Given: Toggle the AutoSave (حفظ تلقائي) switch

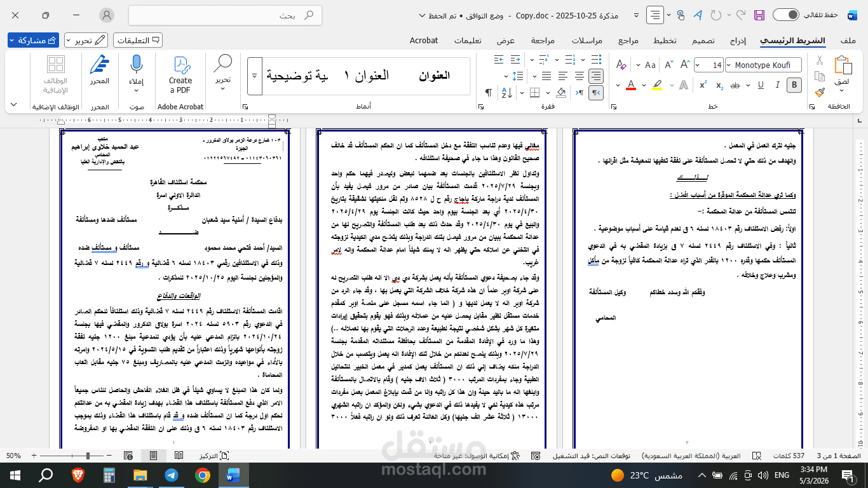Looking at the screenshot, I should (785, 15).
